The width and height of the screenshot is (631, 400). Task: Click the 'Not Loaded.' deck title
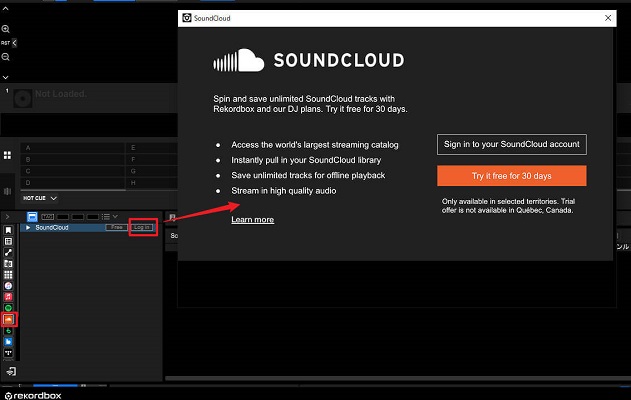[60, 94]
